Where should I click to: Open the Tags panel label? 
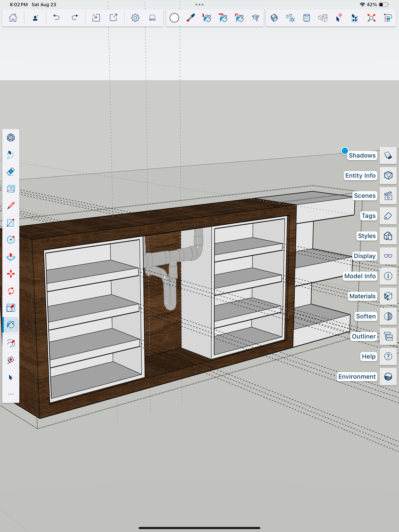tap(368, 216)
